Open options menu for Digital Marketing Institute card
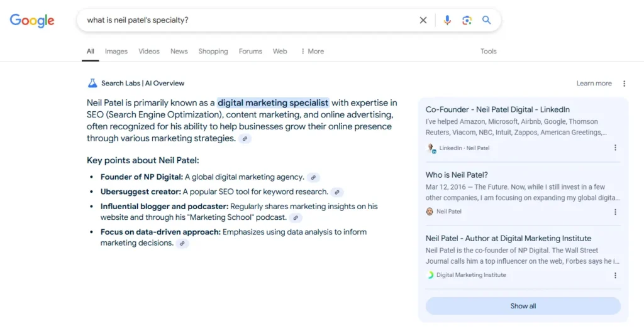Viewport: 644px width, 331px height. [x=615, y=276]
